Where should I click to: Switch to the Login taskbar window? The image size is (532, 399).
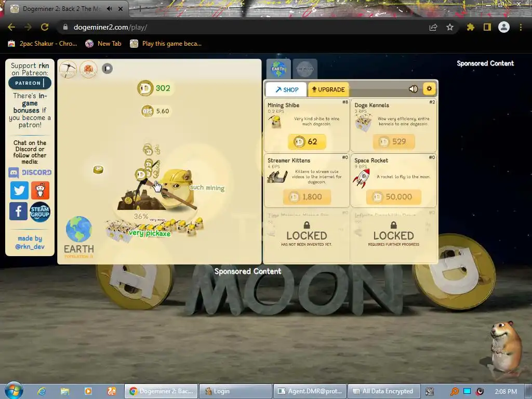pos(235,391)
